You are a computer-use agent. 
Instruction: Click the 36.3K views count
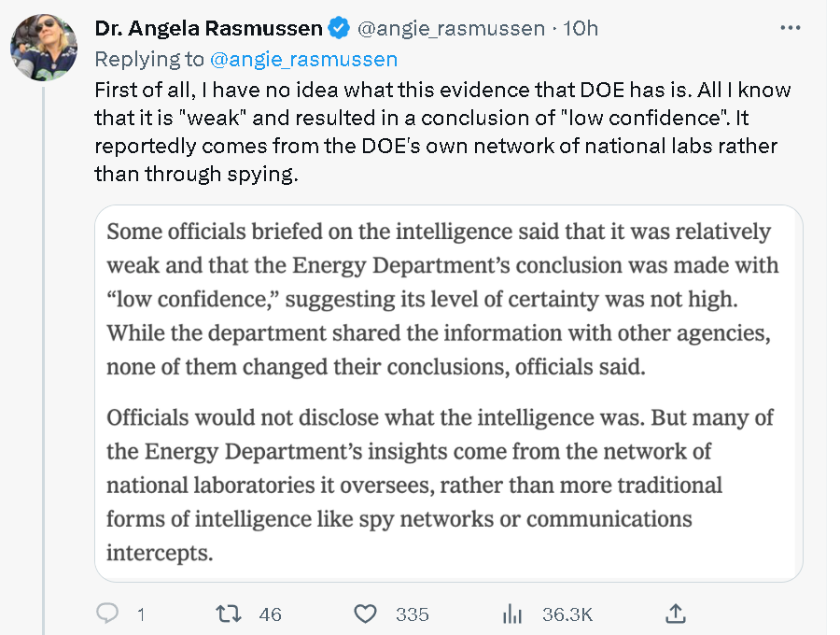click(567, 614)
